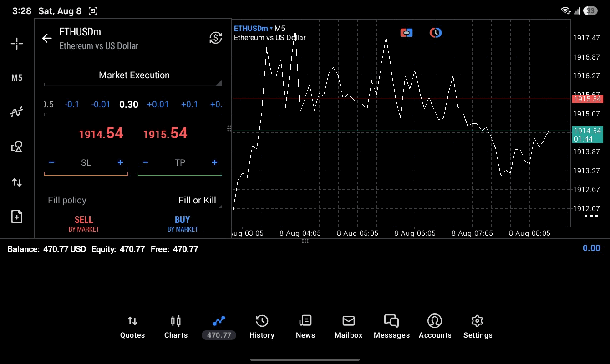The height and width of the screenshot is (364, 610).
Task: Tap the clock icon on chart
Action: [x=436, y=33]
